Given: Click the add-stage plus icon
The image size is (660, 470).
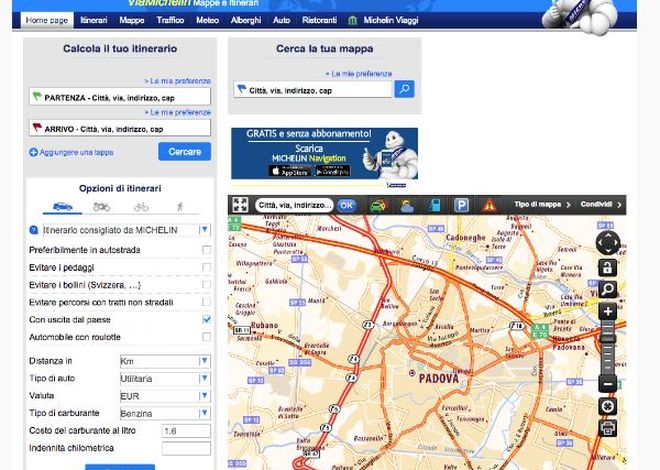Looking at the screenshot, I should pyautogui.click(x=34, y=152).
